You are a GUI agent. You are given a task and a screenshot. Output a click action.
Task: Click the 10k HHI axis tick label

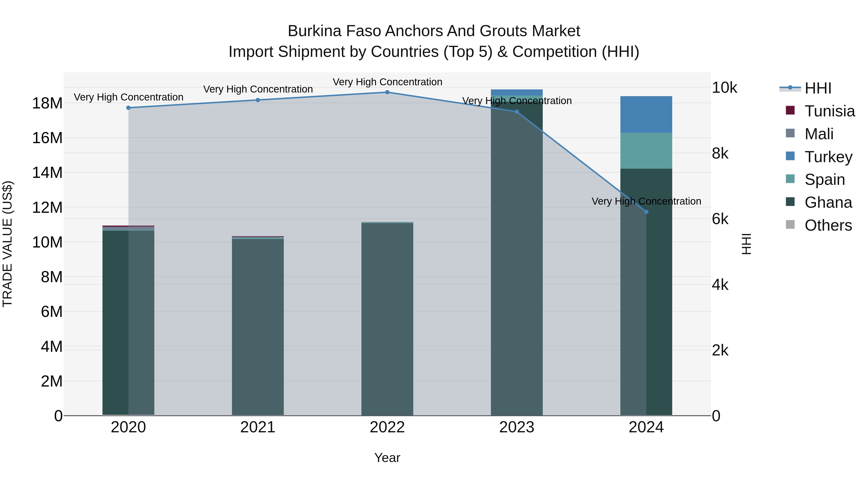coord(725,88)
